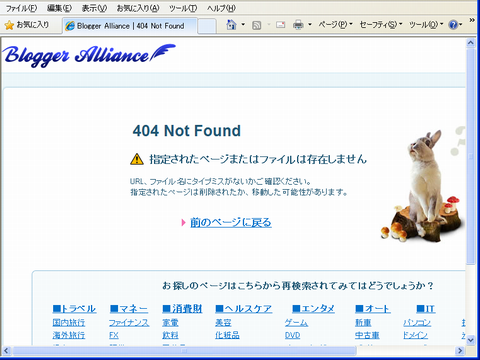Open a new blank tab
480x360 pixels.
[207, 26]
